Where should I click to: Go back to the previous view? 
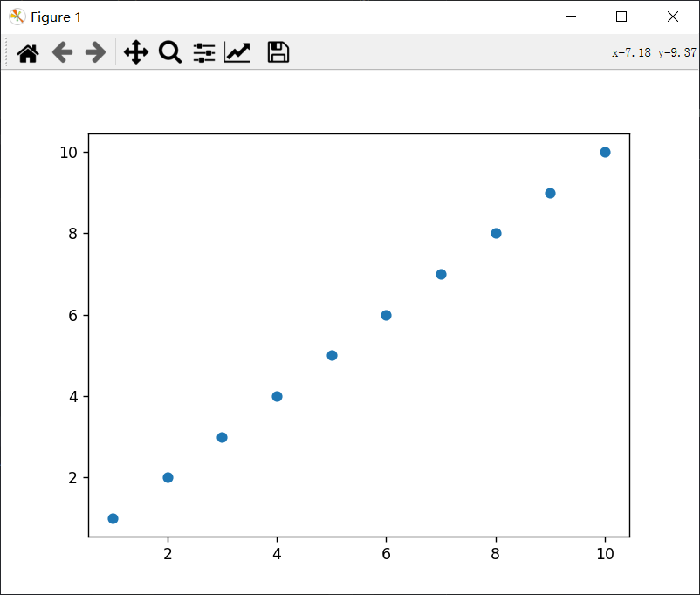click(x=62, y=52)
